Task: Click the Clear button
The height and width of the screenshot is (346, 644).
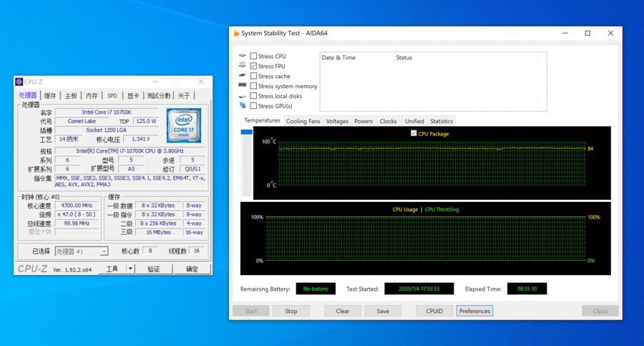Action: point(343,311)
